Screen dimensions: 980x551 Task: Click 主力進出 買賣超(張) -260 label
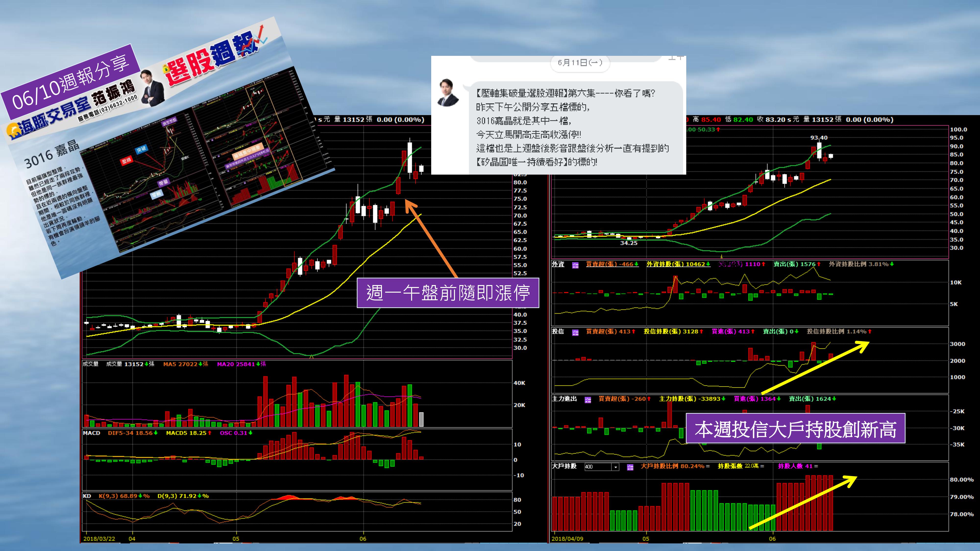pos(625,399)
